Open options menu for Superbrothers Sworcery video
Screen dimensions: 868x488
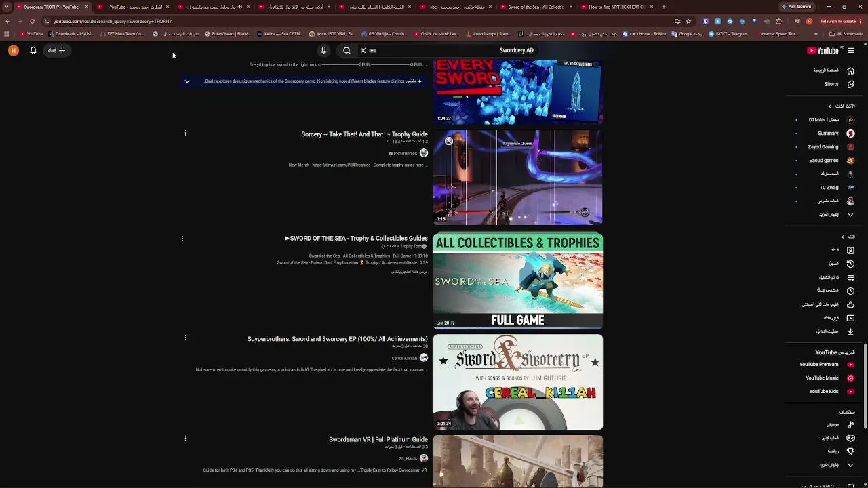185,338
